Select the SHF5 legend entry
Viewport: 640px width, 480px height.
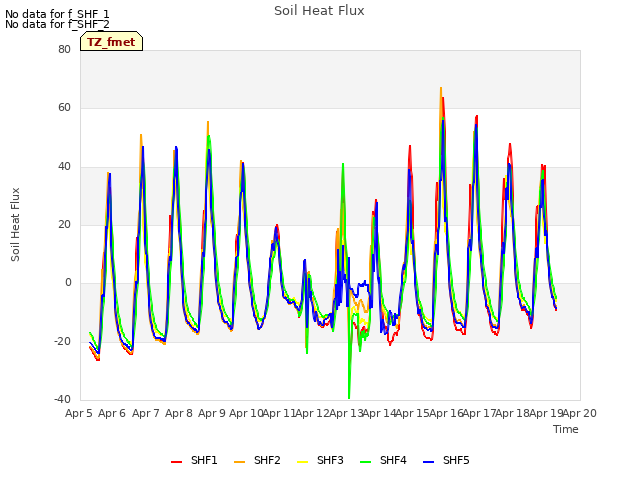click(x=446, y=460)
